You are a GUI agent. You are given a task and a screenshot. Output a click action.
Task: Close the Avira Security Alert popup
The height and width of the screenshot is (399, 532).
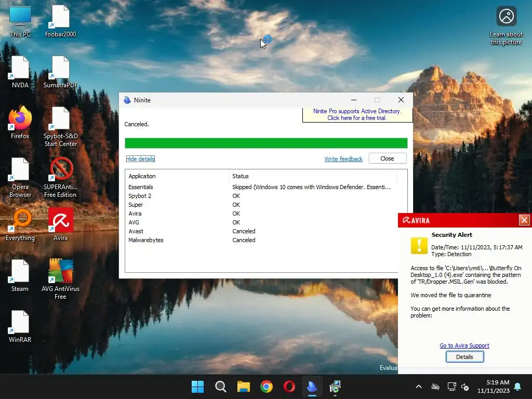click(524, 220)
